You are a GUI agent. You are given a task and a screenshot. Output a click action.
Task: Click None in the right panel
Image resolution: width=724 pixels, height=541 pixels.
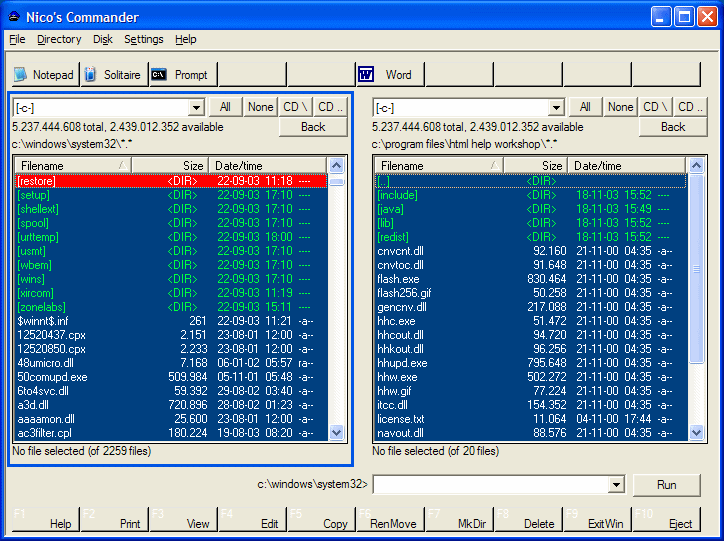coord(621,107)
